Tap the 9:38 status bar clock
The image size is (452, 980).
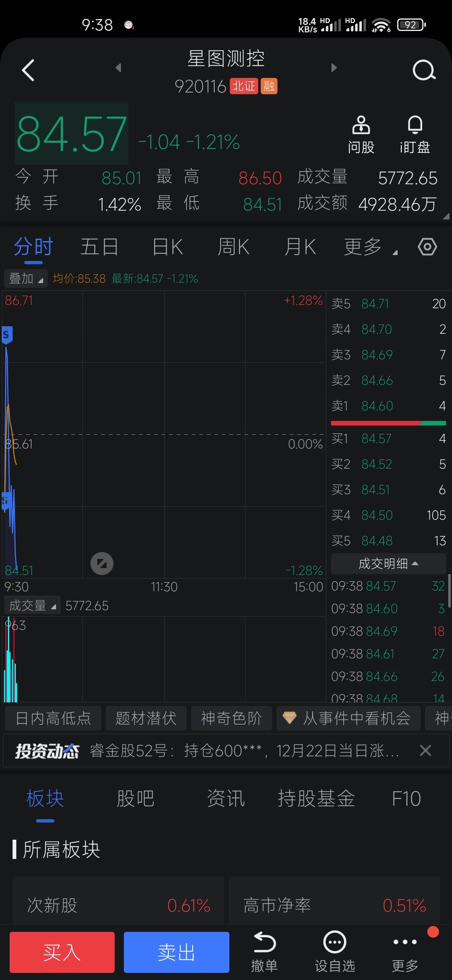(97, 25)
